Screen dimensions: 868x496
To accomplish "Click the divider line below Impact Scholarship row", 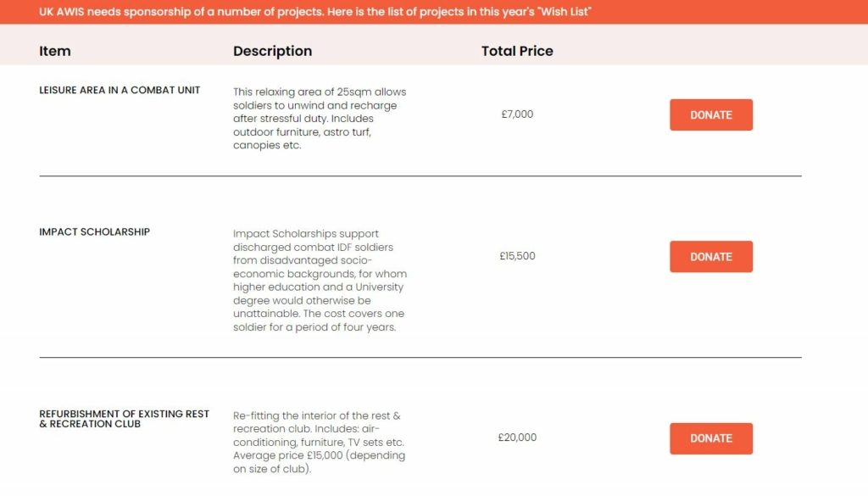I will point(420,358).
